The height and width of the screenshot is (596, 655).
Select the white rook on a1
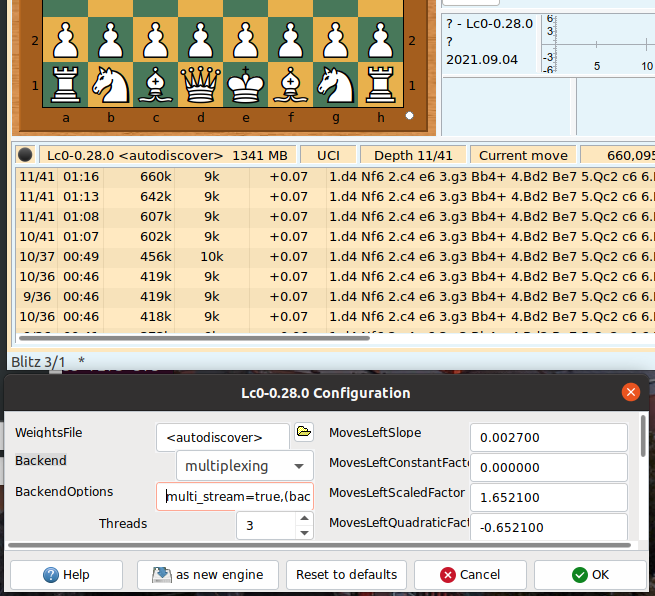point(66,85)
